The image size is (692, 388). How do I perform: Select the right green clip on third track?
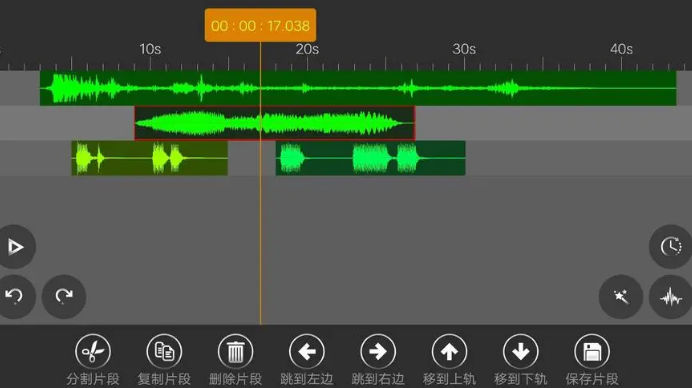pyautogui.click(x=370, y=158)
